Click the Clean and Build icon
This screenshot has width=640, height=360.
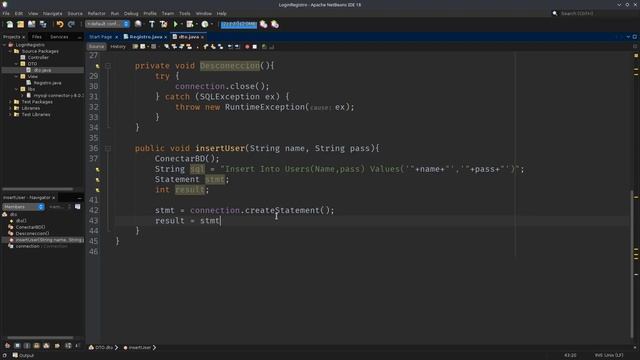163,24
